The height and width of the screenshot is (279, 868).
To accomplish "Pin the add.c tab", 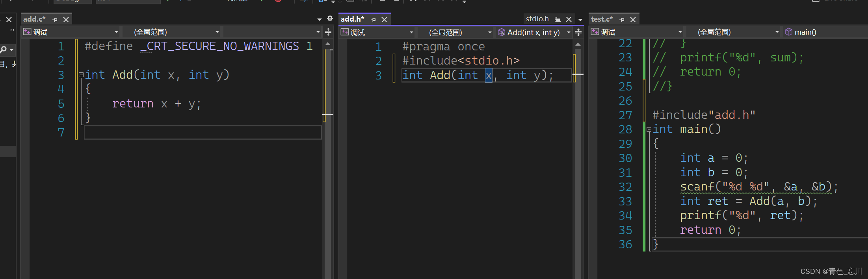I will [55, 19].
